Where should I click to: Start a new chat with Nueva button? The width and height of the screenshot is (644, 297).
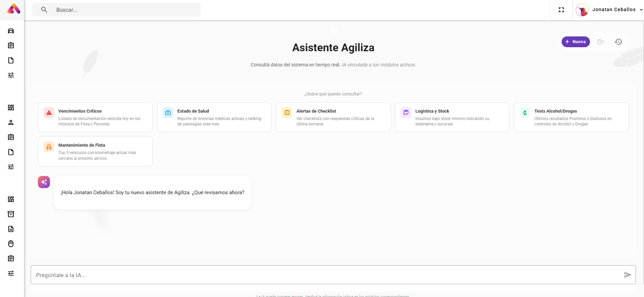pyautogui.click(x=575, y=42)
